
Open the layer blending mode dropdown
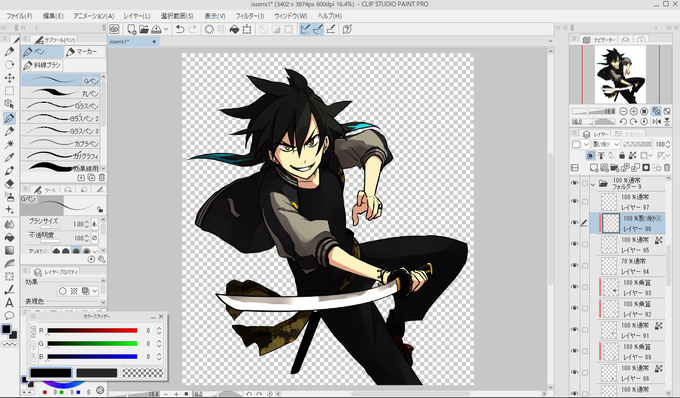coord(606,144)
